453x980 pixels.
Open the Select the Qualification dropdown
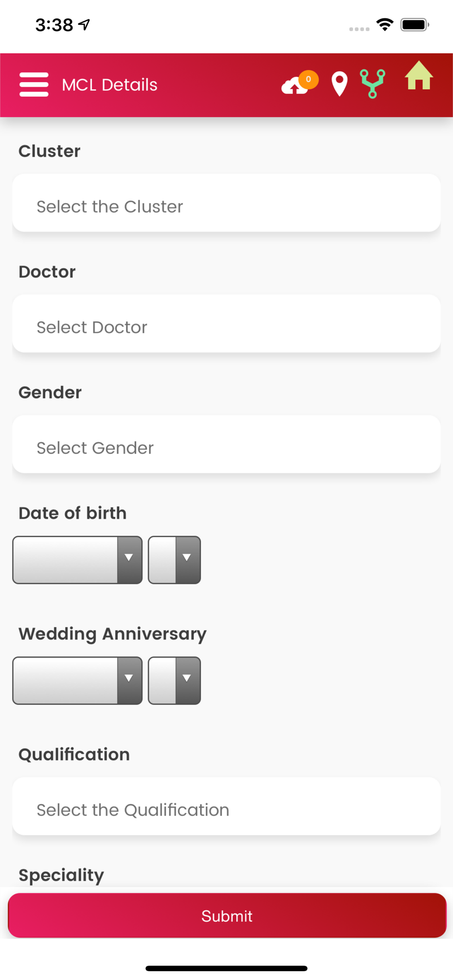pos(226,806)
